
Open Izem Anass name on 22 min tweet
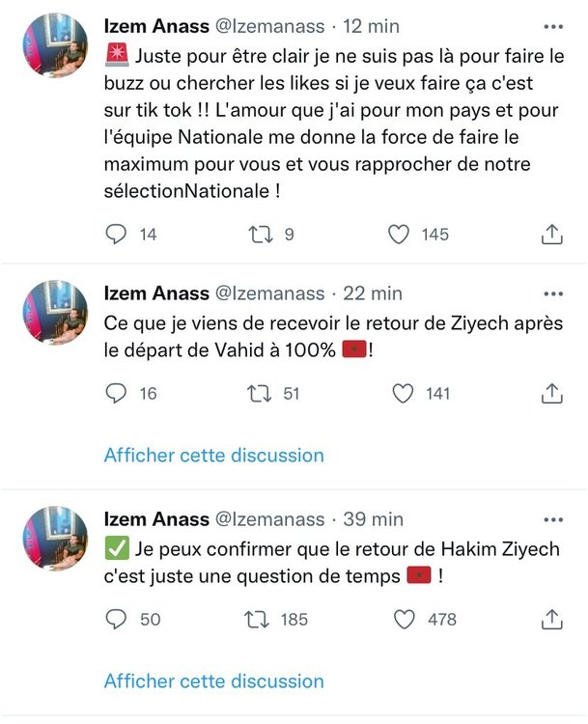point(155,292)
